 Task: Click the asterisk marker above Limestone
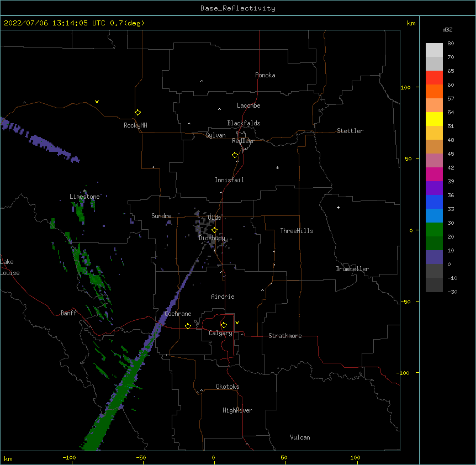click(x=84, y=191)
